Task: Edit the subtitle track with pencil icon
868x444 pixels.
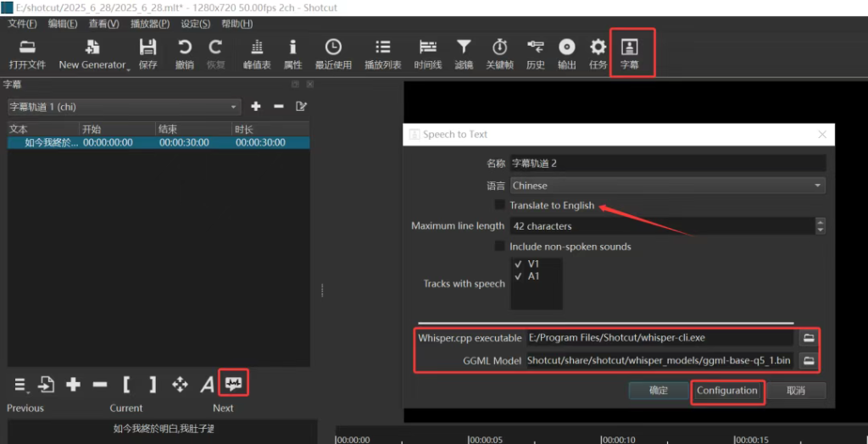Action: (x=301, y=106)
